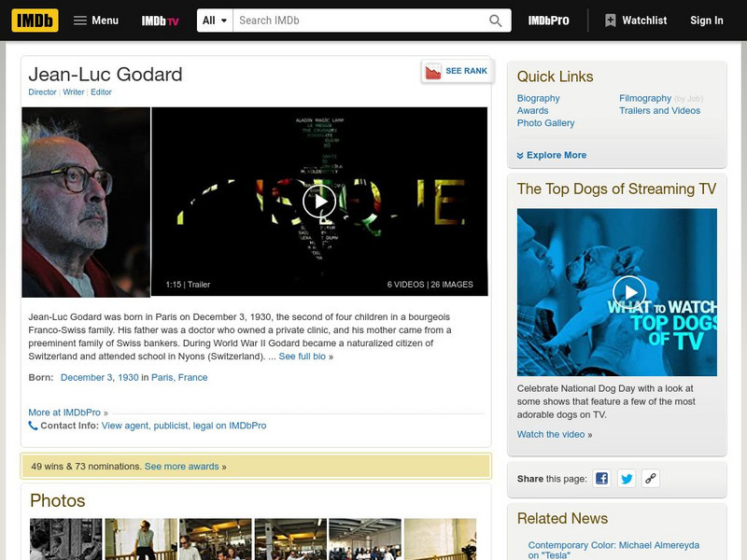Click the SEE RANK chart icon
This screenshot has height=560, width=747.
coord(432,69)
